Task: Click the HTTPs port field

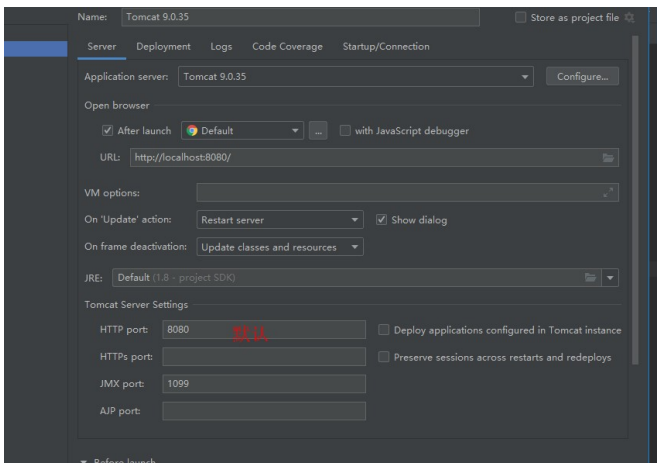Action: point(264,357)
